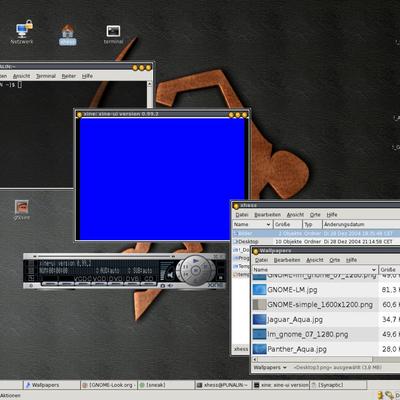Switch to [sneak] taskbar entry
The image size is (400, 400).
pos(166,385)
